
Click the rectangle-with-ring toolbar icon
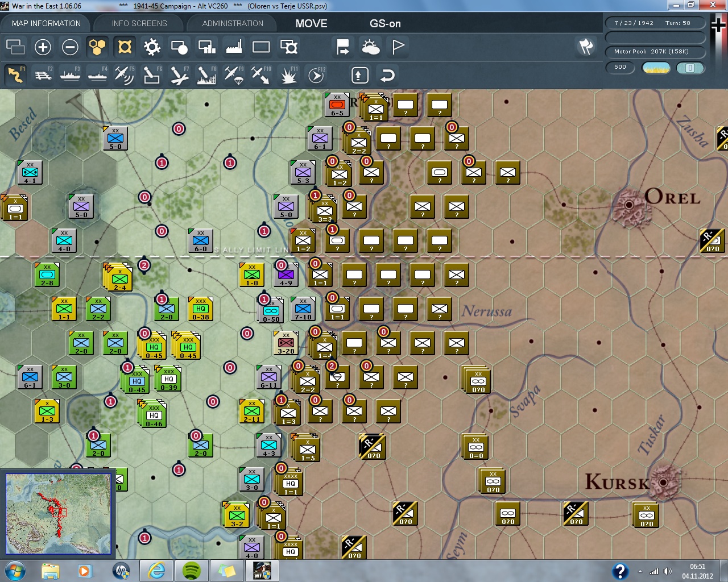(x=288, y=47)
